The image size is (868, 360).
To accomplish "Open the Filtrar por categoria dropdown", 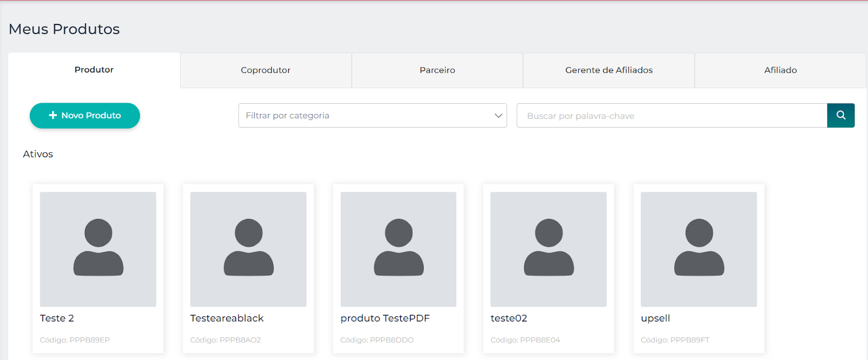I will click(x=373, y=115).
